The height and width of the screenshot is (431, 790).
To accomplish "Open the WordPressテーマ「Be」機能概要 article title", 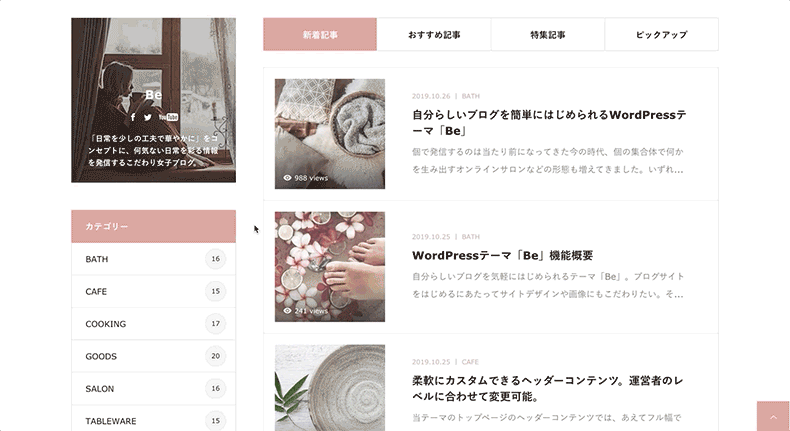I will [x=502, y=256].
